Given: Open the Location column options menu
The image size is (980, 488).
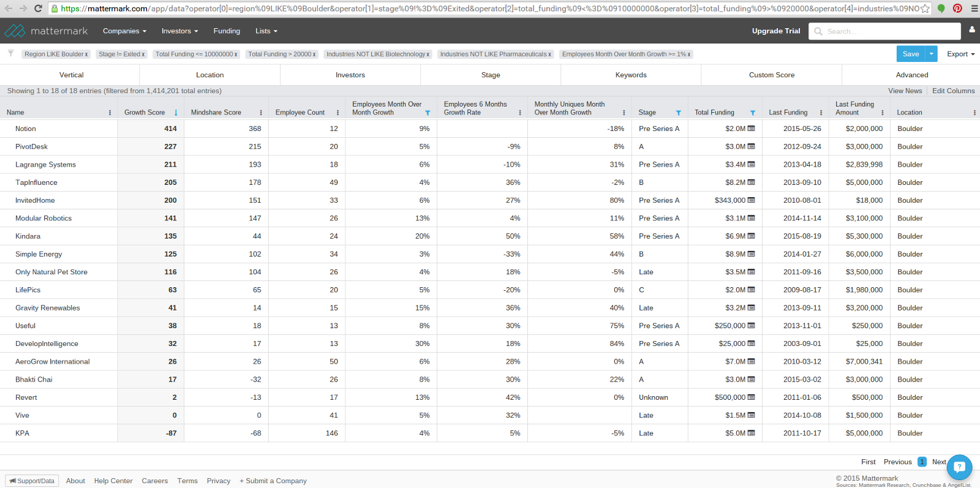Looking at the screenshot, I should [x=974, y=113].
